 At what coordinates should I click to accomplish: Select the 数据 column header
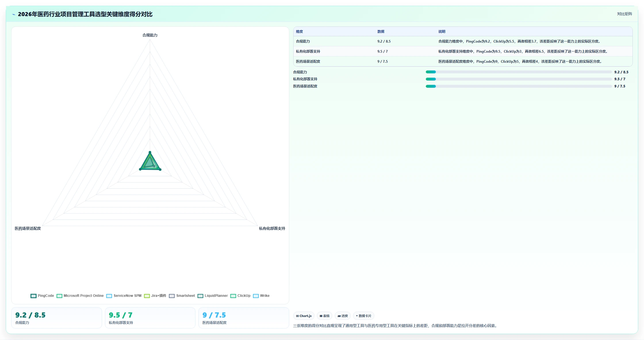[381, 32]
